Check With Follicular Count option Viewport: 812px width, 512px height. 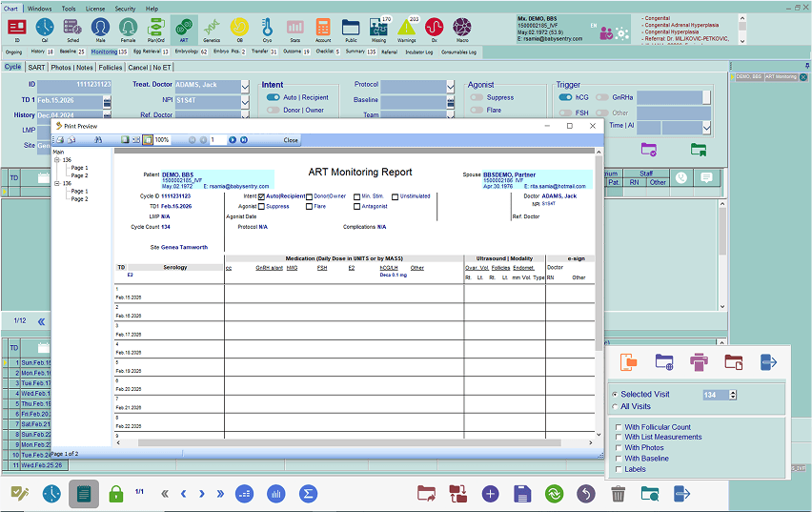(x=619, y=427)
